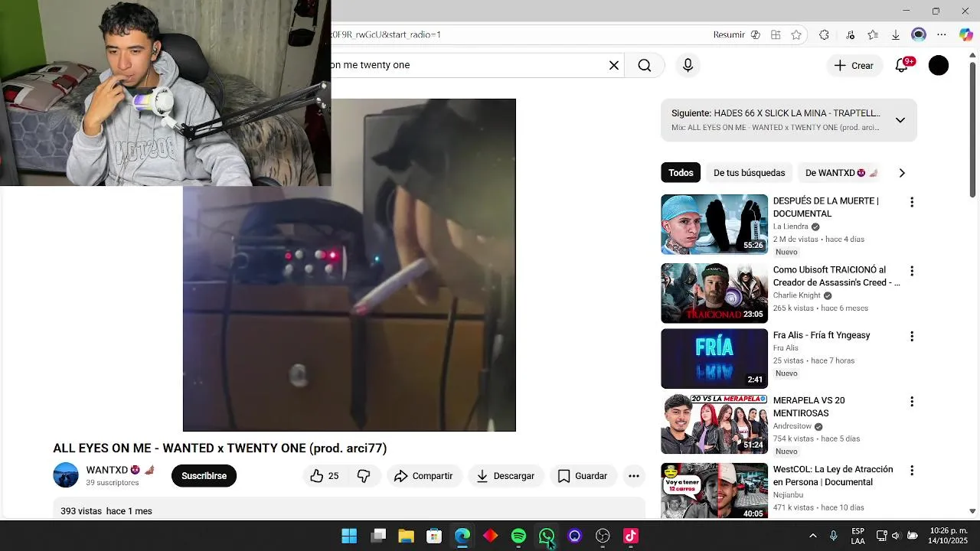Screen dimensions: 980x551
Task: Click scrollbar down arrow at bottom
Action: 973,511
